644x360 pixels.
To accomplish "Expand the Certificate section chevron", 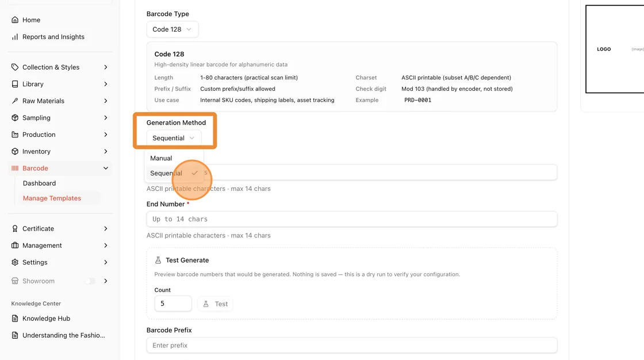I will pyautogui.click(x=106, y=228).
